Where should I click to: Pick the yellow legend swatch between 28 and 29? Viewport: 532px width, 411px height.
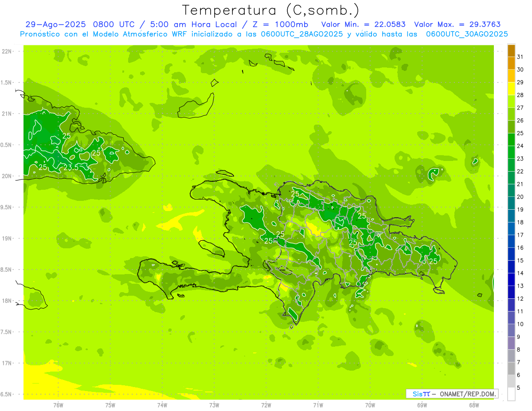click(x=511, y=89)
